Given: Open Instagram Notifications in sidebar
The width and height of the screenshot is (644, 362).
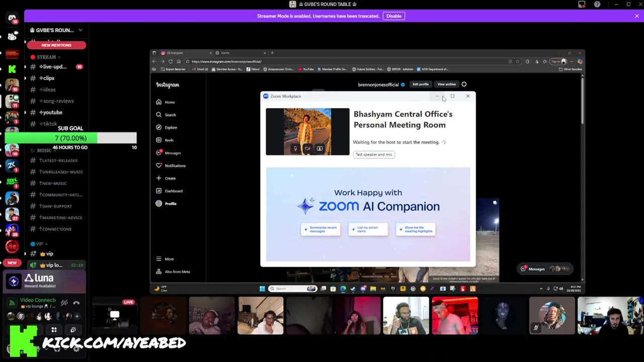Looking at the screenshot, I should [171, 165].
